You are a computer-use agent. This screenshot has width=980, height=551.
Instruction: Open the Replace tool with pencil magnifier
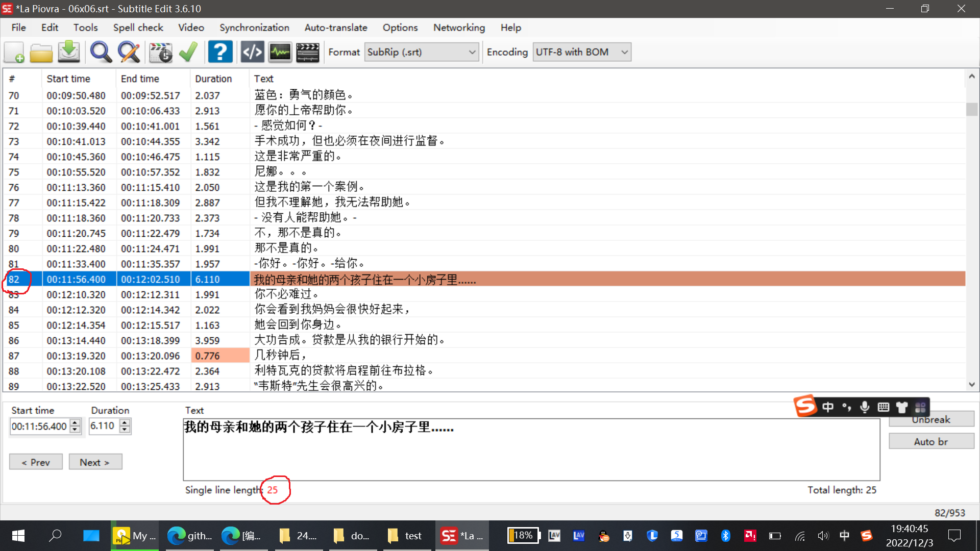coord(129,52)
